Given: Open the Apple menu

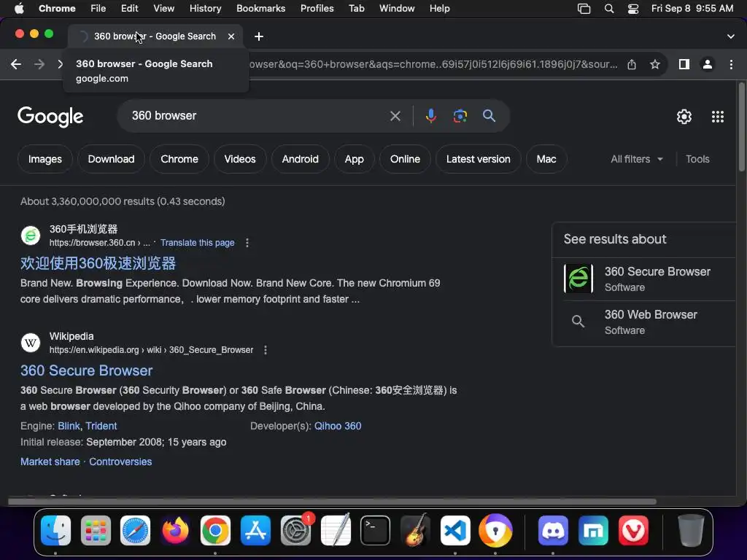Looking at the screenshot, I should click(19, 9).
